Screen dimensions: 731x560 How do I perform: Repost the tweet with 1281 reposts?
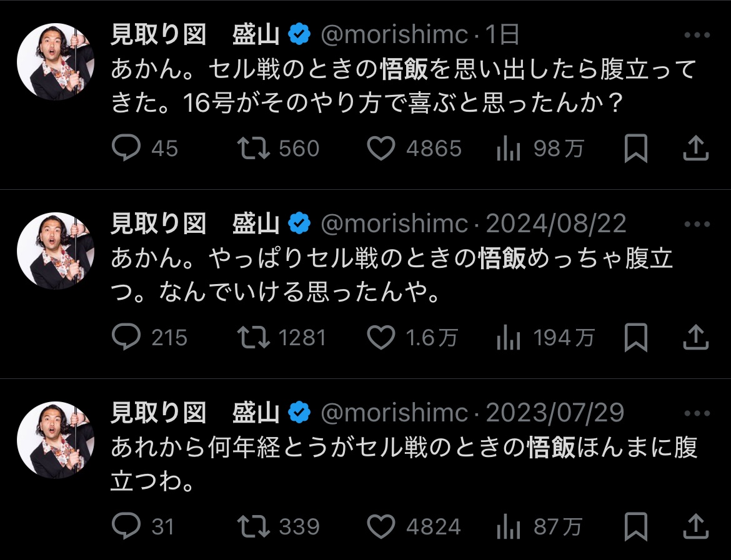[254, 338]
